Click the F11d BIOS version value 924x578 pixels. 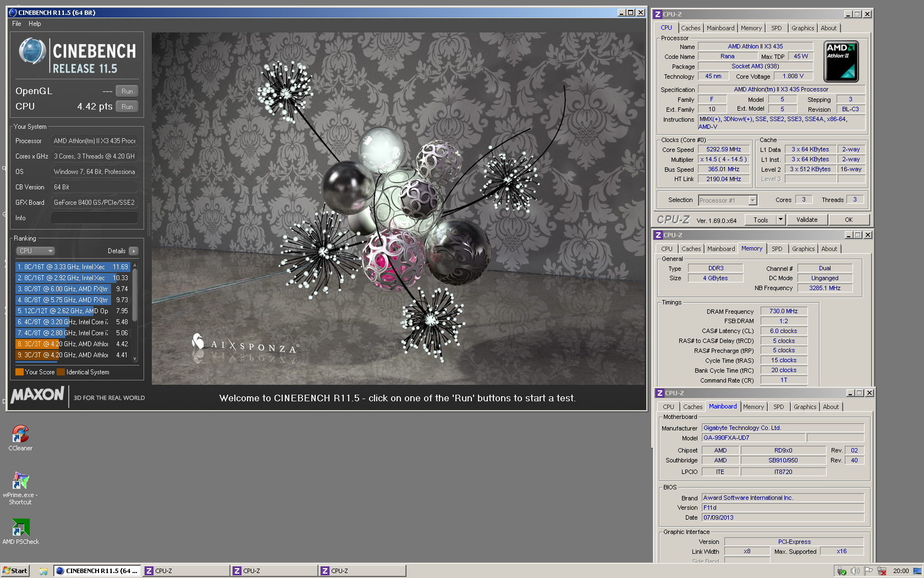783,508
